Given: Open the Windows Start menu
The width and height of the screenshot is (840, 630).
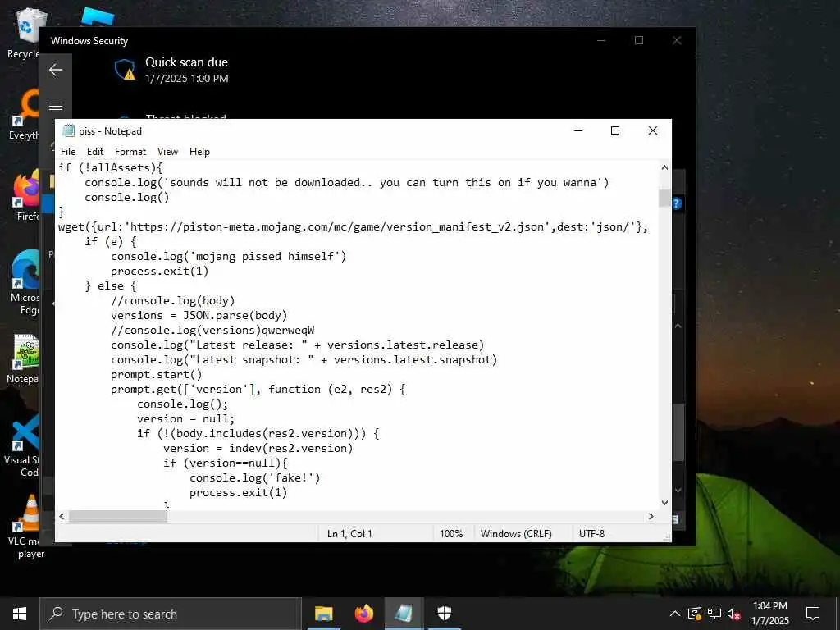Looking at the screenshot, I should tap(20, 614).
